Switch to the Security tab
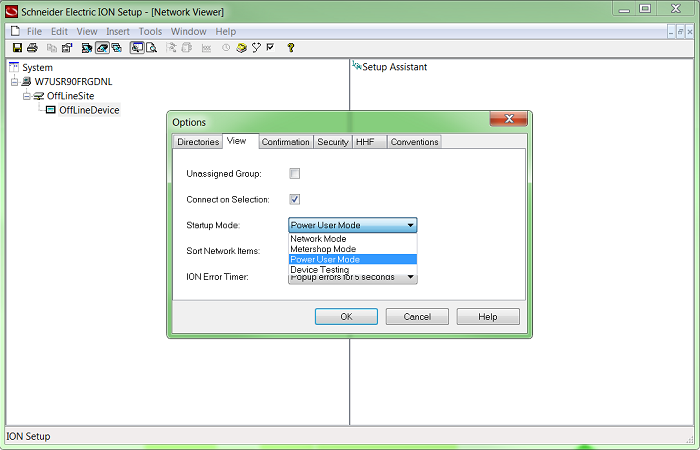 [333, 142]
